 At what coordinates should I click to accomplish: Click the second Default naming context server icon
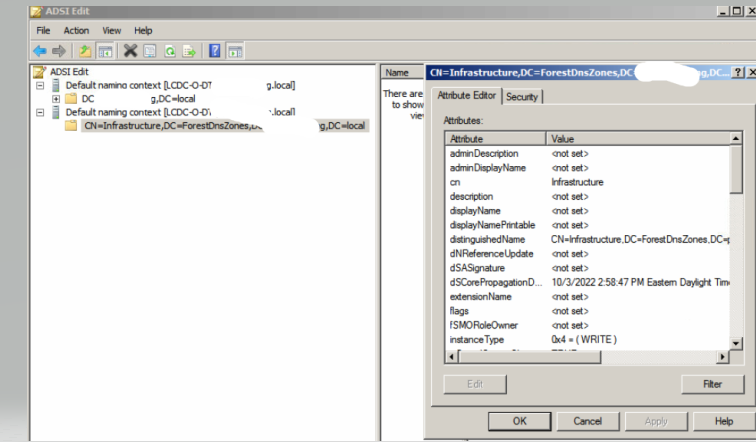pyautogui.click(x=56, y=112)
